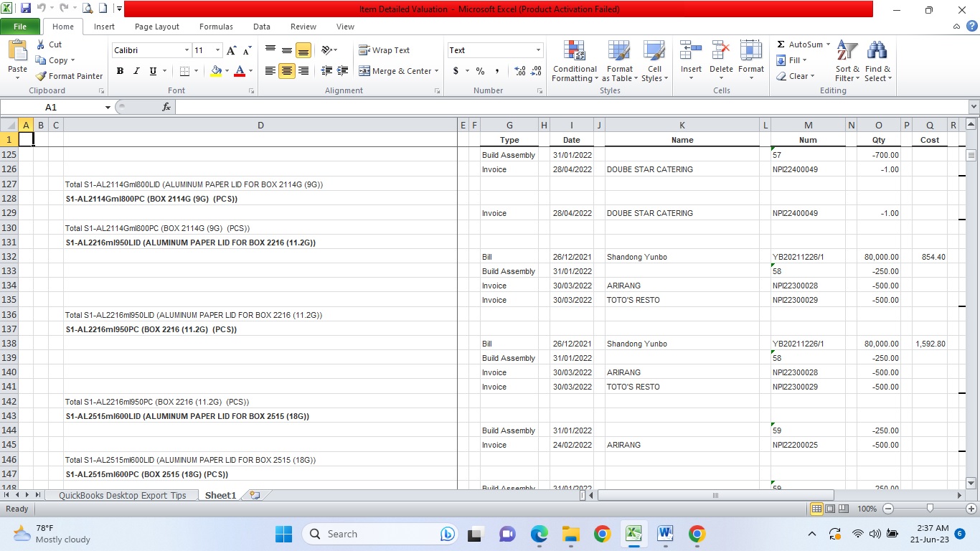This screenshot has width=980, height=551.
Task: Click the Undo arrow in Quick Access Toolbar
Action: (x=42, y=9)
